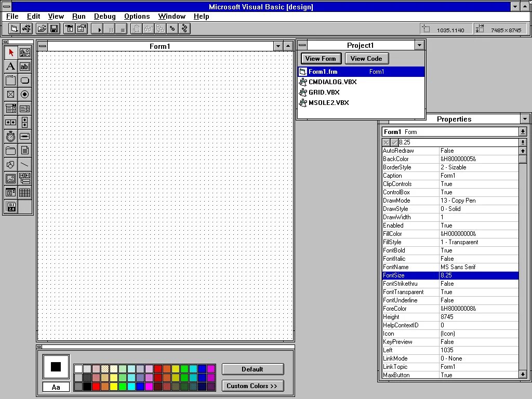Click the View Code button
The height and width of the screenshot is (399, 532).
tap(366, 58)
